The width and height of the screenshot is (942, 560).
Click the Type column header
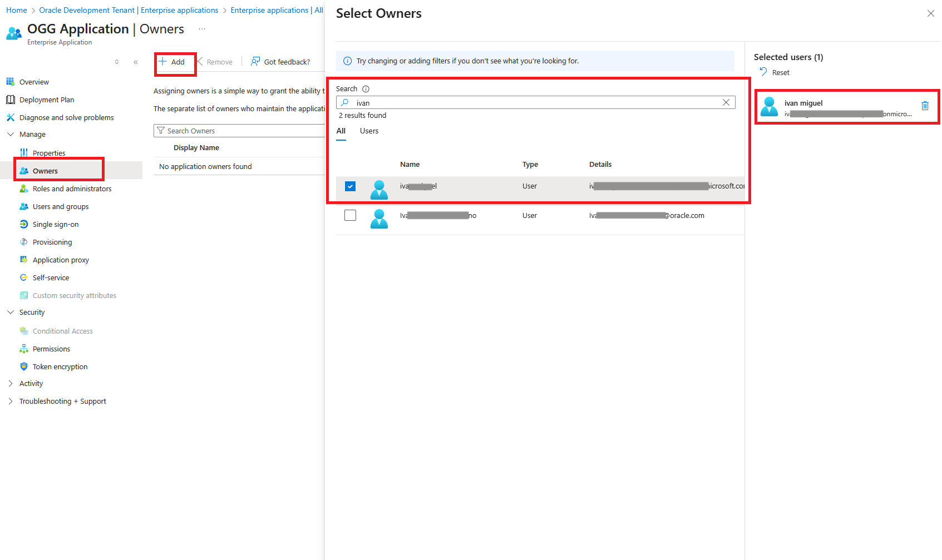pyautogui.click(x=530, y=165)
